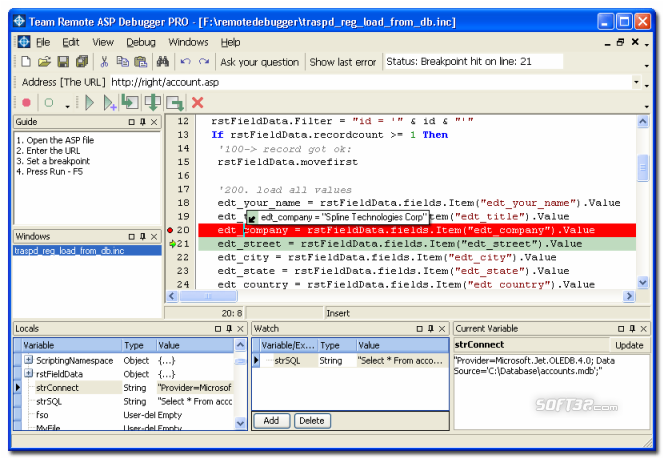
Task: Open the Address URL dropdown
Action: point(636,82)
